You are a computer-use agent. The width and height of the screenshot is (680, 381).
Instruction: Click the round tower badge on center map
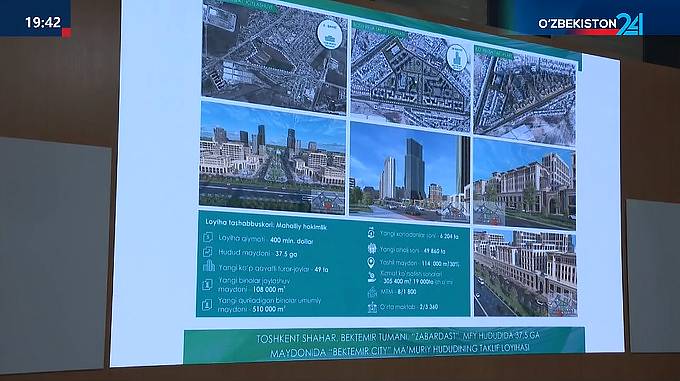pyautogui.click(x=457, y=57)
